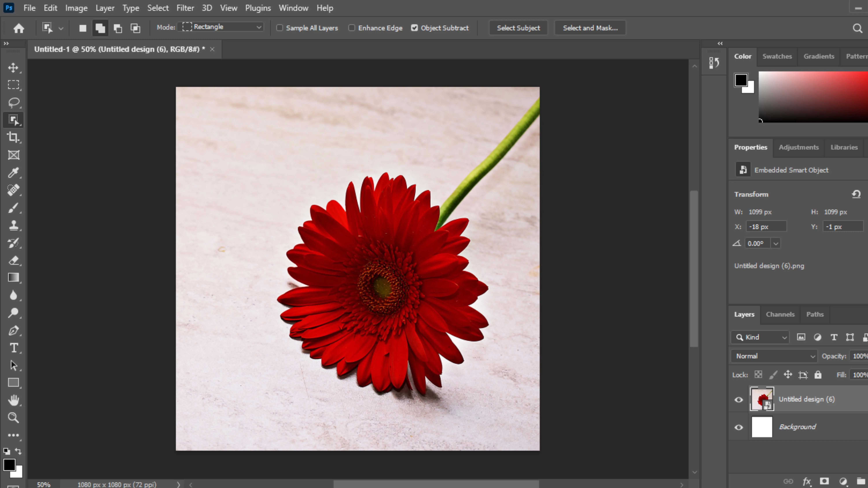Open status bar info arrow

[x=179, y=485]
